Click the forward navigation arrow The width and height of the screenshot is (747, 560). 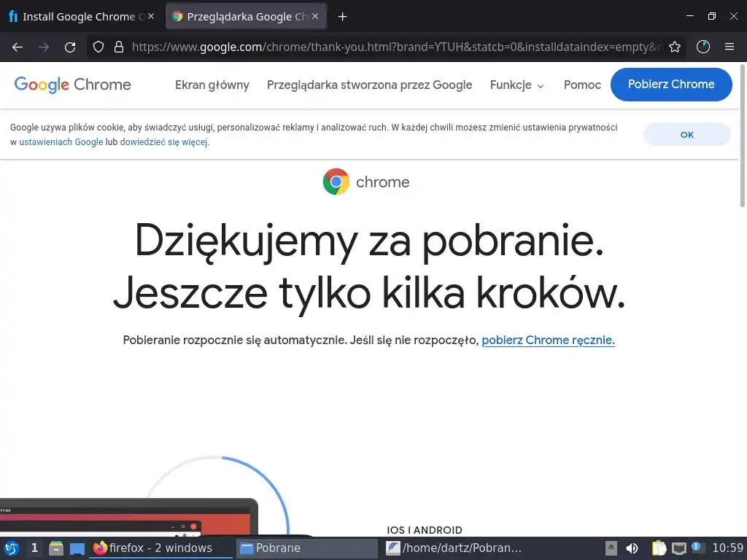pos(44,47)
